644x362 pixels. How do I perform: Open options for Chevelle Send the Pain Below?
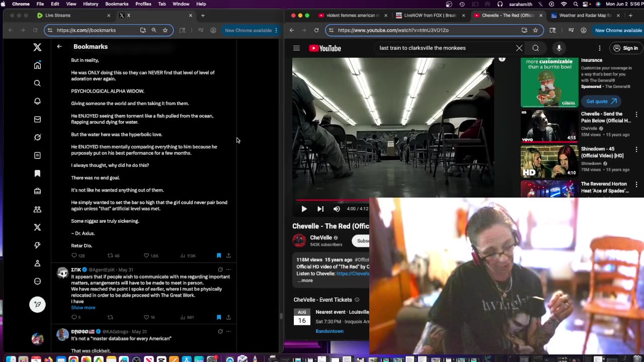pos(636,115)
